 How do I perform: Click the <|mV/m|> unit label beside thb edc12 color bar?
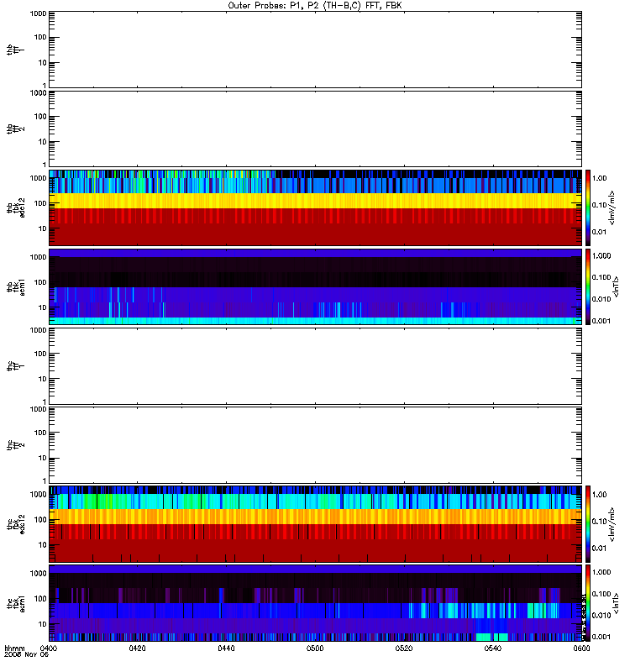pos(612,207)
